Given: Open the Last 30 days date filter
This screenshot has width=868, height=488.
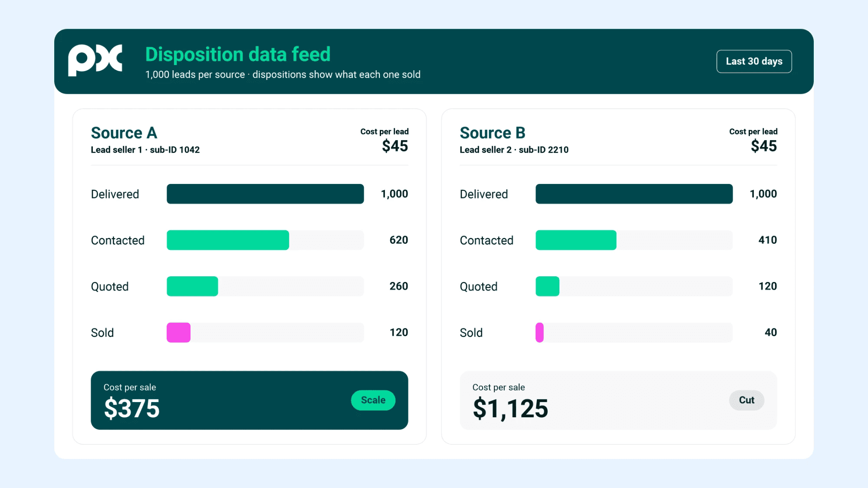Looking at the screenshot, I should (x=754, y=62).
